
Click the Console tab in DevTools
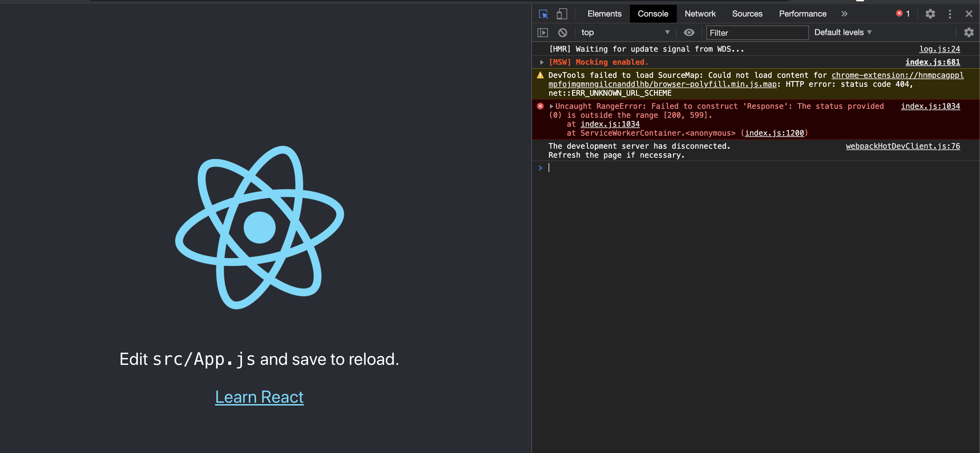pos(653,13)
